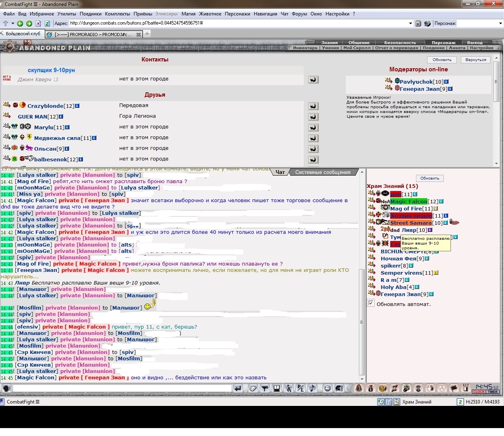Image resolution: width=504 pixels, height=436 pixels.
Task: Click the info icon next to Magic Falcon
Action: click(441, 201)
